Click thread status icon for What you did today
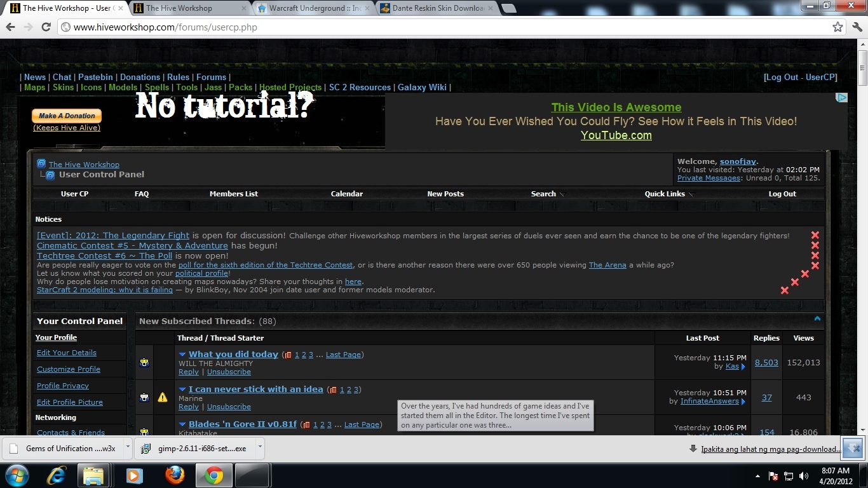This screenshot has width=868, height=488. click(x=145, y=363)
